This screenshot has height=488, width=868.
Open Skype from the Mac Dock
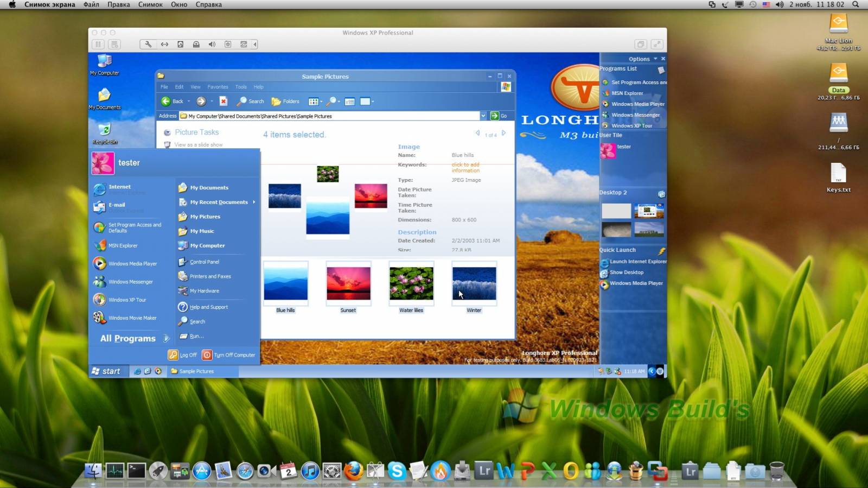tap(397, 470)
